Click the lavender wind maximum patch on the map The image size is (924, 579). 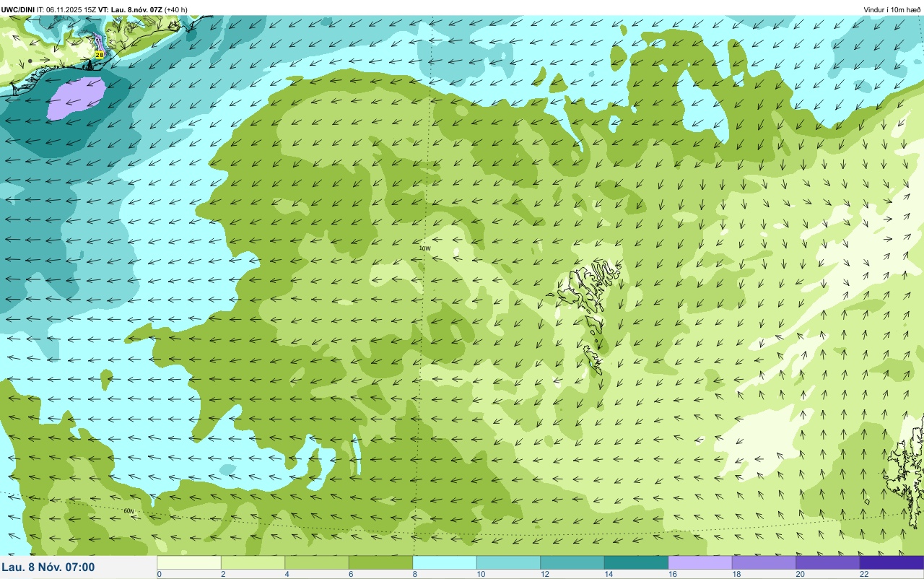(x=76, y=98)
